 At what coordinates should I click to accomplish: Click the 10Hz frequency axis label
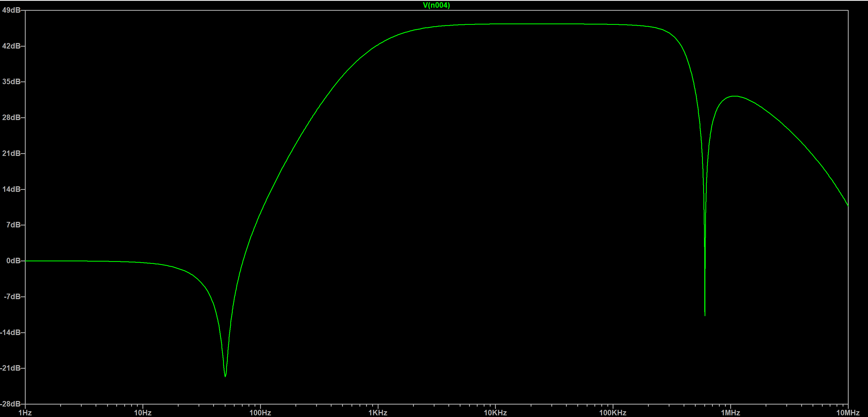pyautogui.click(x=142, y=413)
